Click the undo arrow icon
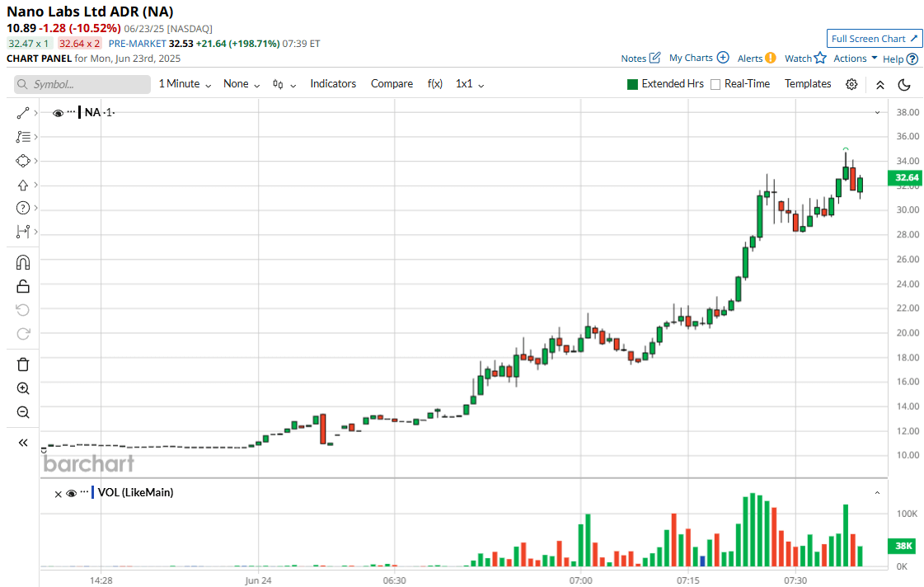924x587 pixels. tap(22, 310)
